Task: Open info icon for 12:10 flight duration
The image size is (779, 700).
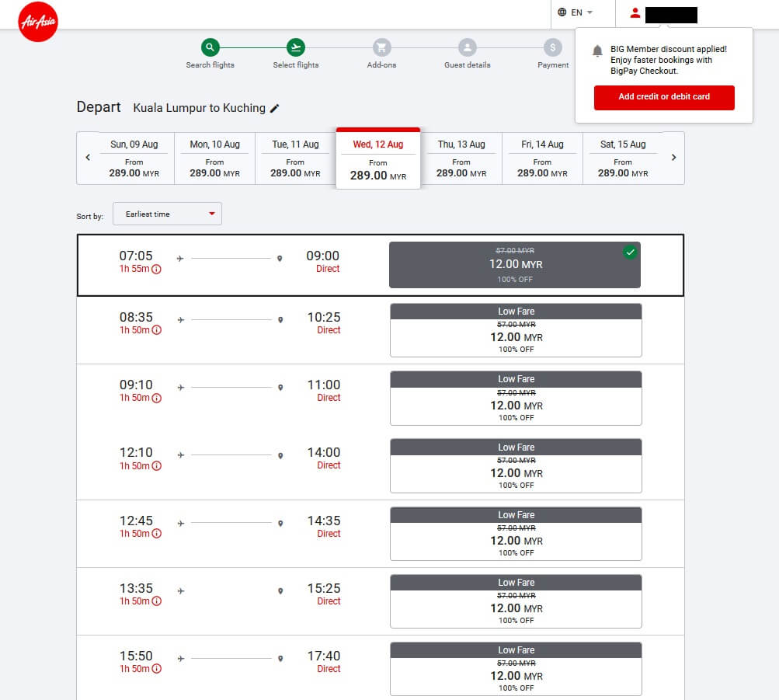Action: [x=156, y=466]
